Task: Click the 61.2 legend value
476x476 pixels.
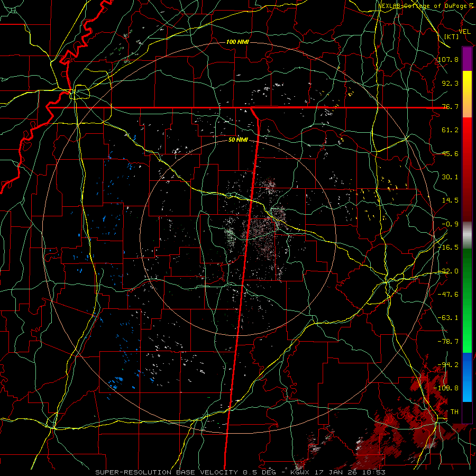Action: click(450, 130)
